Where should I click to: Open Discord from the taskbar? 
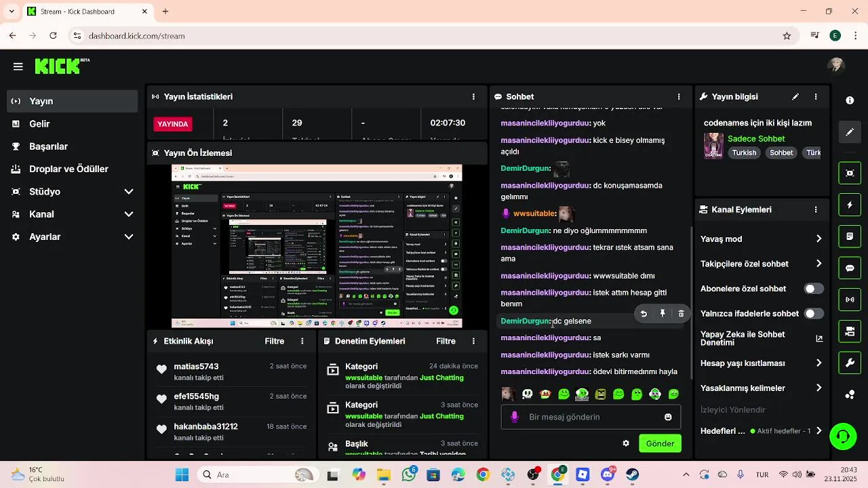608,475
